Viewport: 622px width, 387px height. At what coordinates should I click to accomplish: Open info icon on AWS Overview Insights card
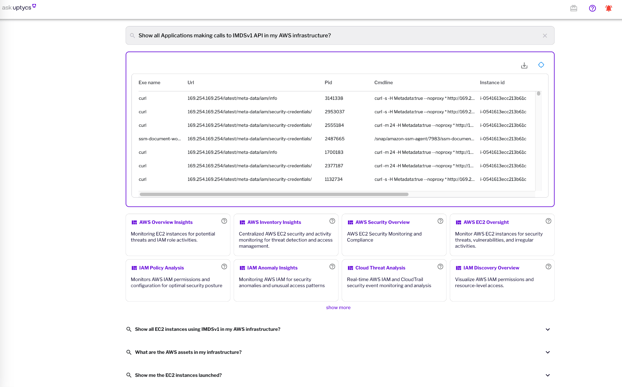coord(224,221)
